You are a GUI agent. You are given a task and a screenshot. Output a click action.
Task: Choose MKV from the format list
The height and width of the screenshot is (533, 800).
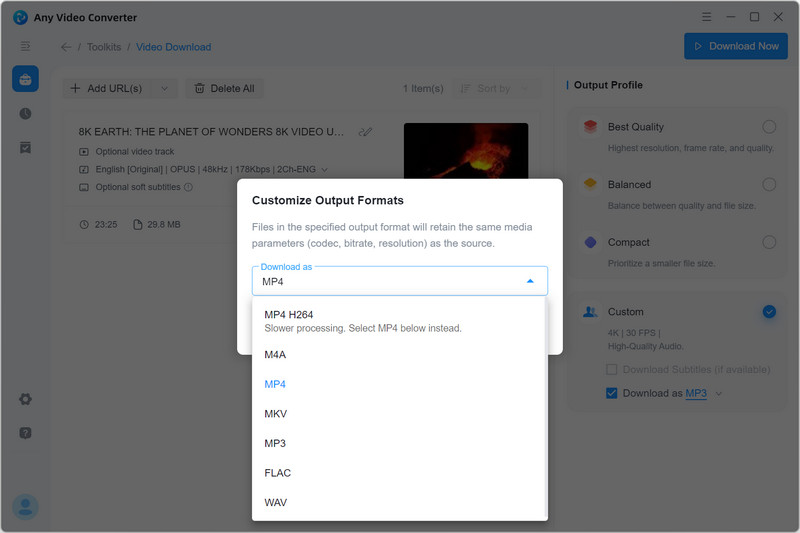point(275,414)
